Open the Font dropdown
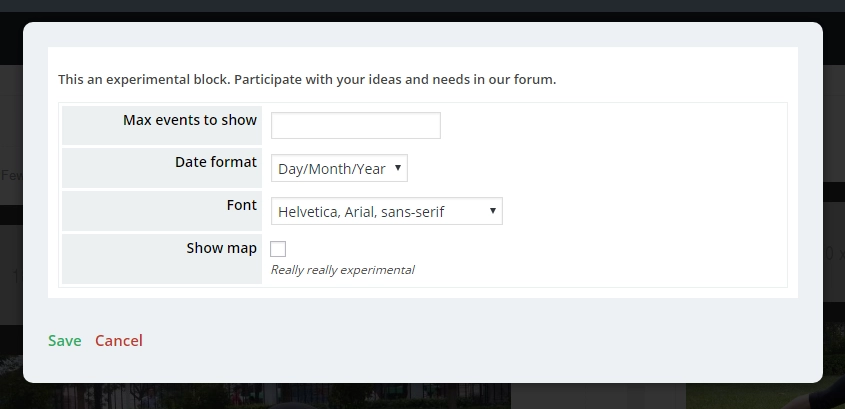 click(386, 211)
